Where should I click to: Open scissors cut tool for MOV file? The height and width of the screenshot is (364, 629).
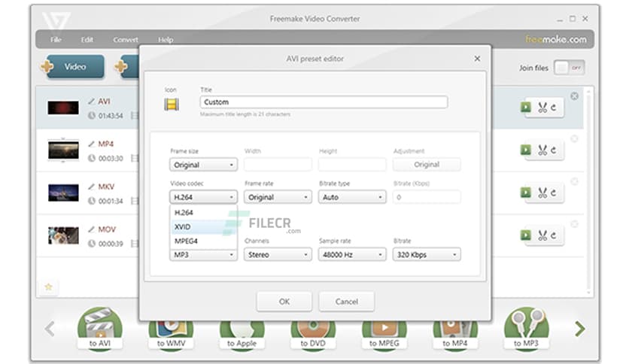pyautogui.click(x=542, y=235)
